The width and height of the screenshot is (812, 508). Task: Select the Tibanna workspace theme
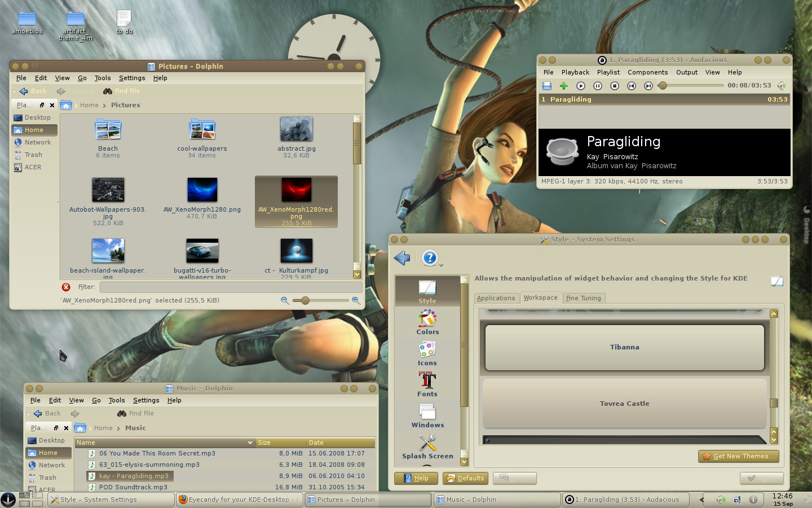tap(624, 347)
